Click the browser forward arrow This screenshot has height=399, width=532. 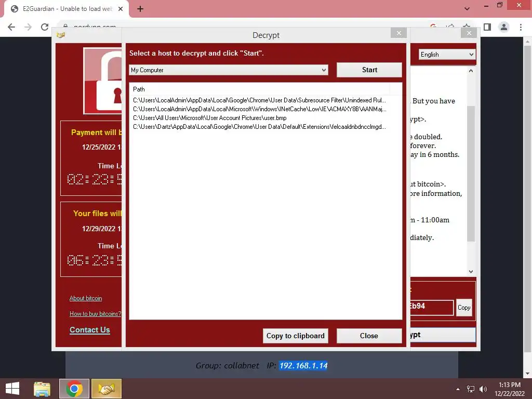[x=28, y=27]
